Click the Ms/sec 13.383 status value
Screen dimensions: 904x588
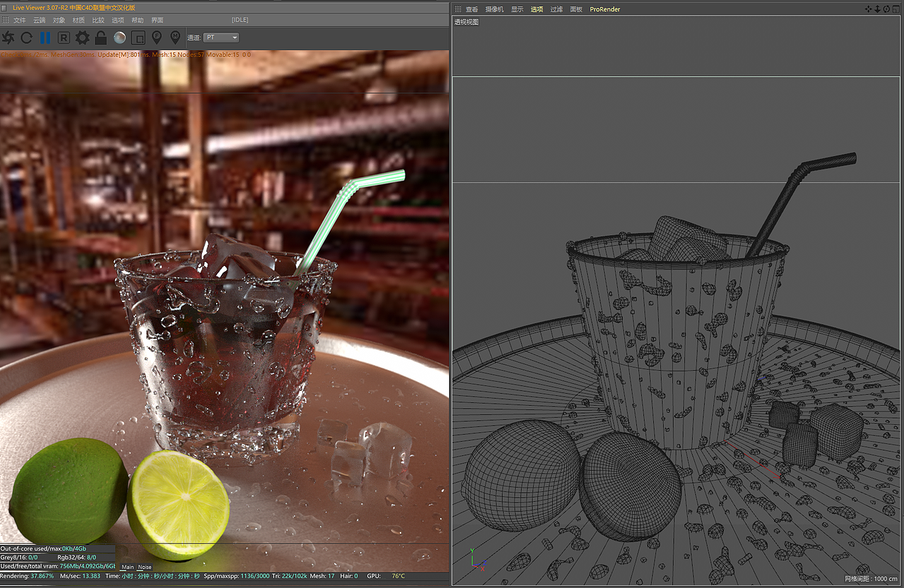click(x=81, y=576)
